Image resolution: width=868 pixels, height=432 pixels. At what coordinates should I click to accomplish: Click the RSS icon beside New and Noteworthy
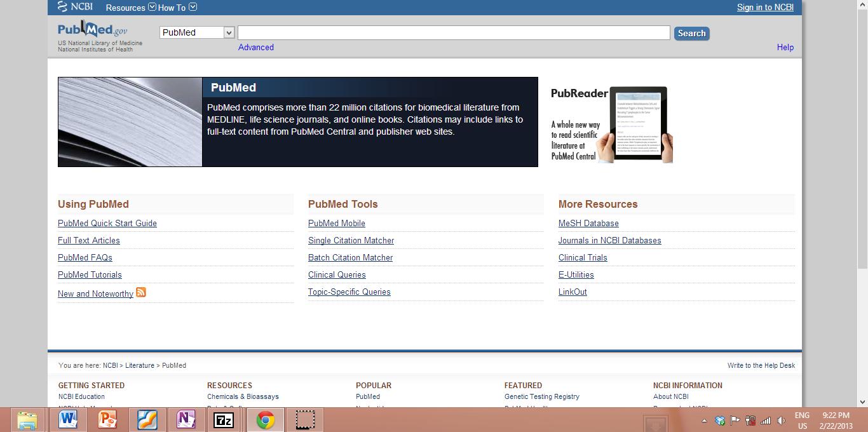(140, 292)
